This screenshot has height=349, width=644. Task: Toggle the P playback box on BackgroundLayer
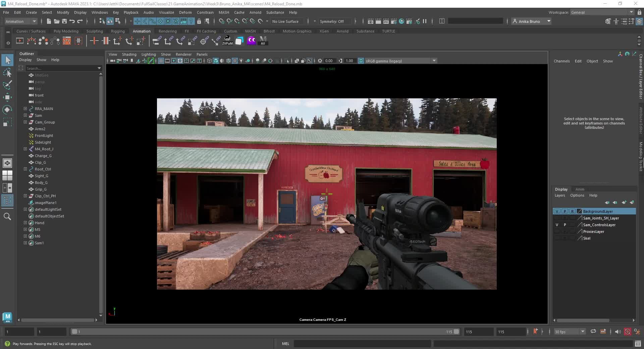tap(565, 211)
